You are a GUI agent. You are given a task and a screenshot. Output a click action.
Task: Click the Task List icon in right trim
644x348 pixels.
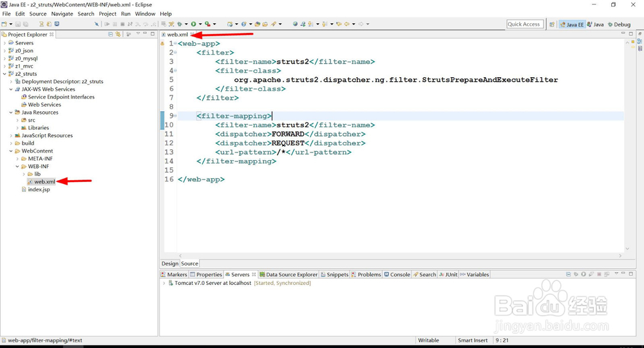pyautogui.click(x=640, y=48)
